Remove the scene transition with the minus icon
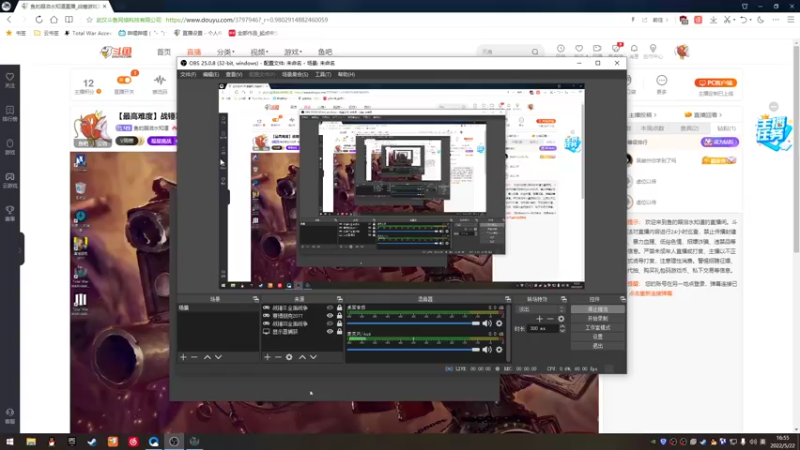This screenshot has width=800, height=450. 550,319
